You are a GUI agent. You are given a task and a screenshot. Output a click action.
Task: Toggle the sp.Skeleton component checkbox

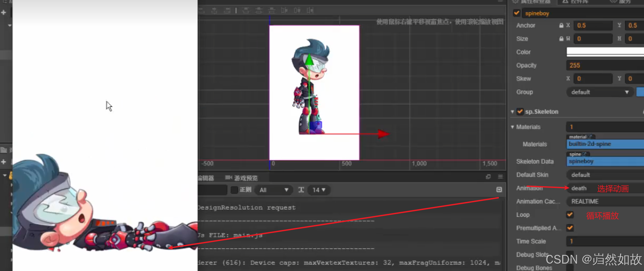520,111
